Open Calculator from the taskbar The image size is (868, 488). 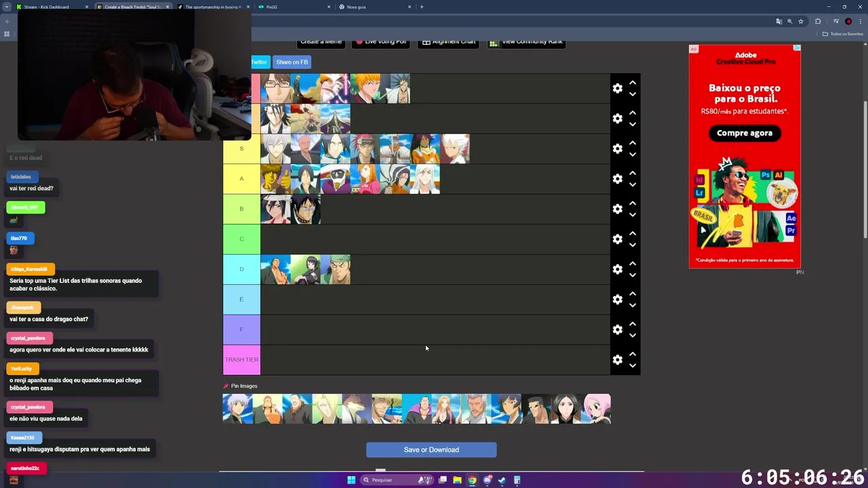tap(517, 480)
